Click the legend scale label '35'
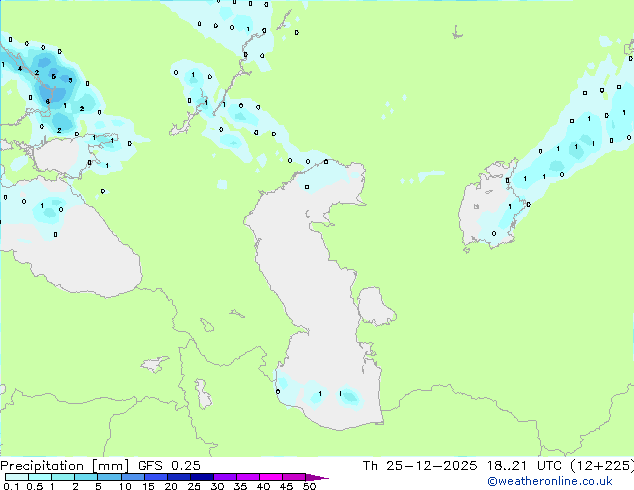 click(x=240, y=486)
